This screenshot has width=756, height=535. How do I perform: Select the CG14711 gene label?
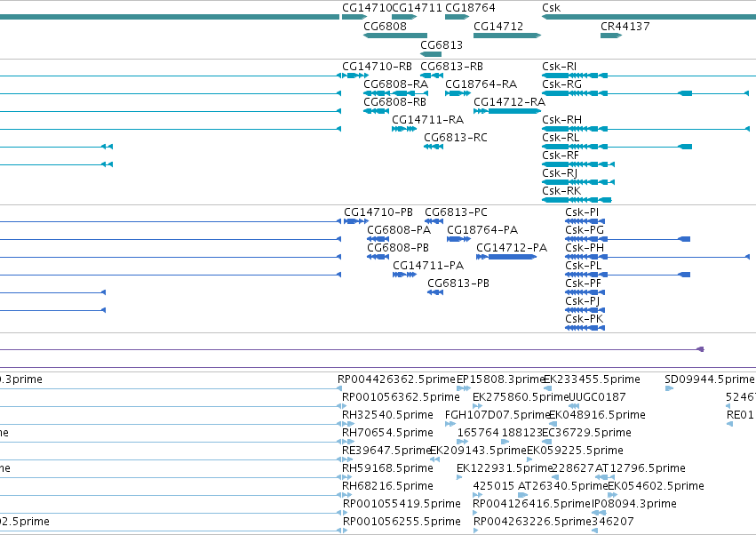[417, 8]
